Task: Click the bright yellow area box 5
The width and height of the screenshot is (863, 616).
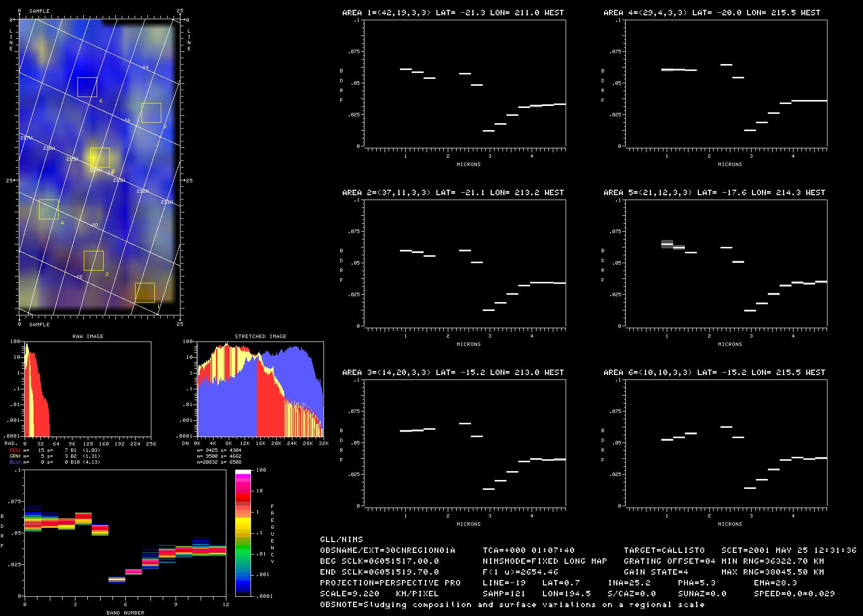Action: click(x=100, y=157)
